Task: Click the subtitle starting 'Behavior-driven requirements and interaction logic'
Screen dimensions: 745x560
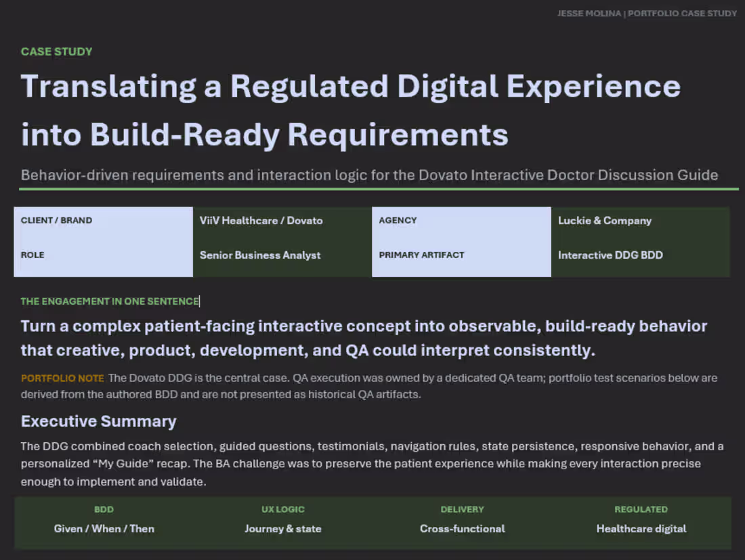Action: coord(369,175)
